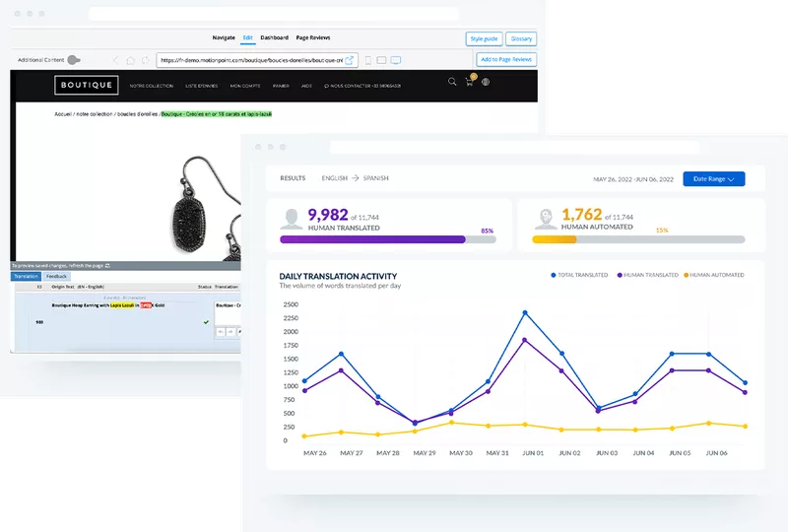Viewport: 788px width, 532px height.
Task: Click 'Origin Text' column header
Action: pyautogui.click(x=78, y=287)
